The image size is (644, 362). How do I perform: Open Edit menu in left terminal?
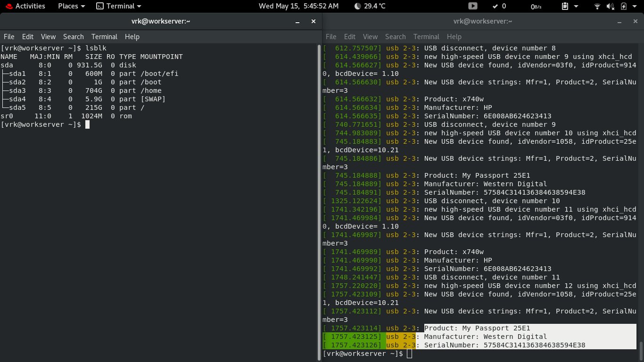[28, 36]
